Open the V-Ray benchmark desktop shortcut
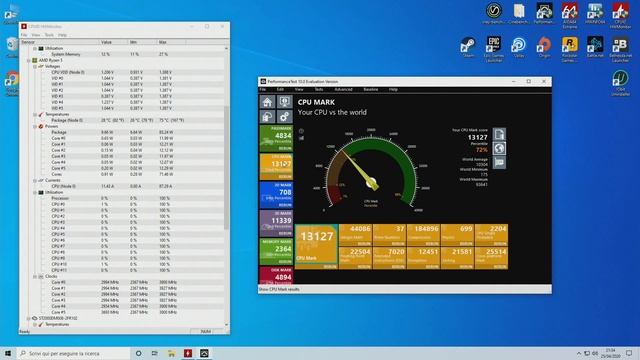This screenshot has height=360, width=640. [493, 13]
